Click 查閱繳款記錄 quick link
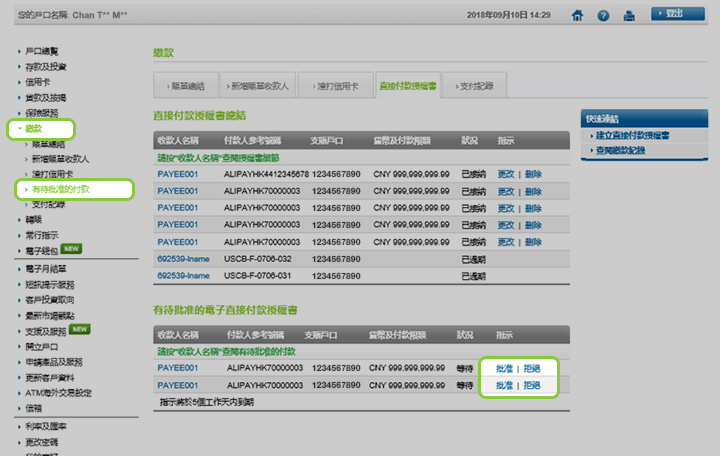720x456 pixels. [x=620, y=151]
